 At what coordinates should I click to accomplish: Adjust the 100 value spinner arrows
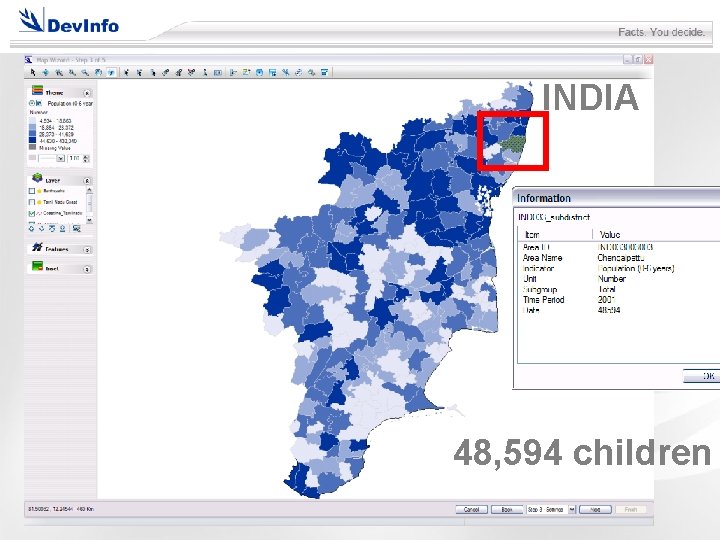86,158
